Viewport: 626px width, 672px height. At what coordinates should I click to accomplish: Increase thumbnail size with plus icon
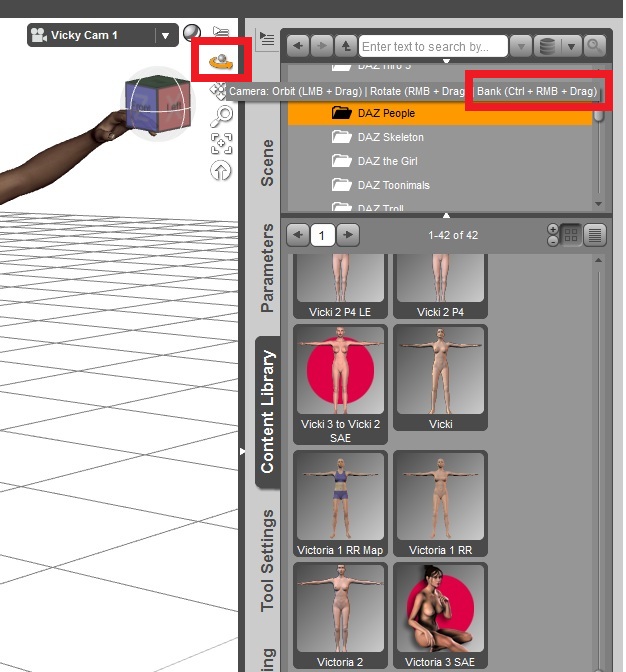point(553,229)
